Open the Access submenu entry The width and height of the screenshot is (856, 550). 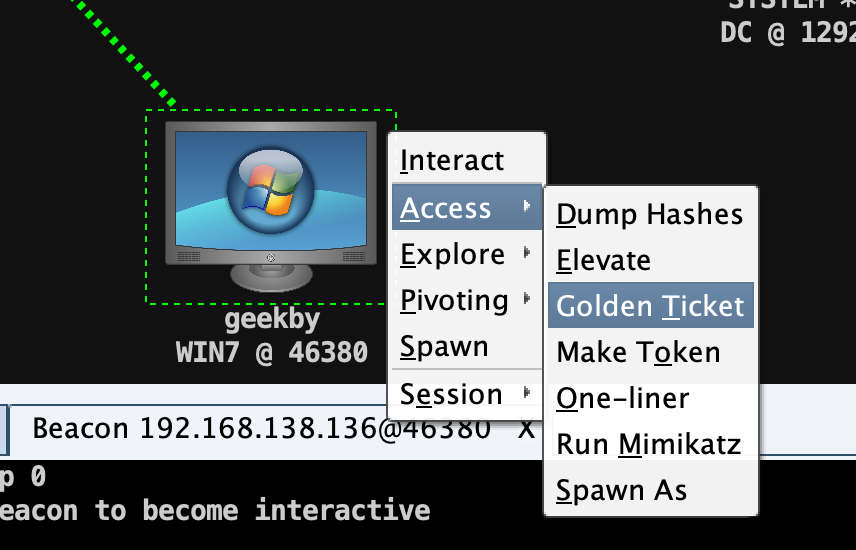[x=467, y=207]
